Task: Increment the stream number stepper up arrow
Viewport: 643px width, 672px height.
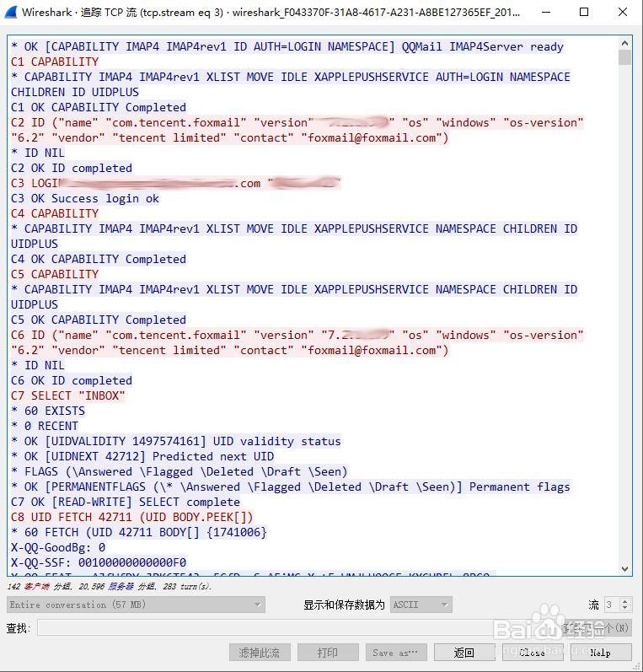Action: pos(625,601)
